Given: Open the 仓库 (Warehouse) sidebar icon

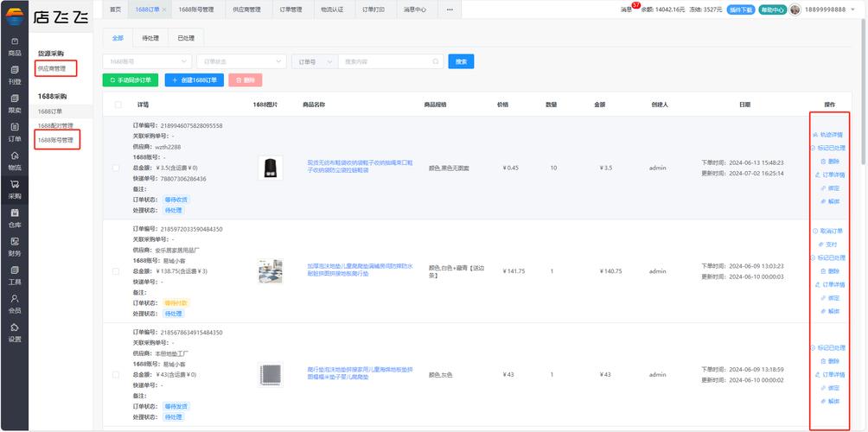Looking at the screenshot, I should coord(15,217).
